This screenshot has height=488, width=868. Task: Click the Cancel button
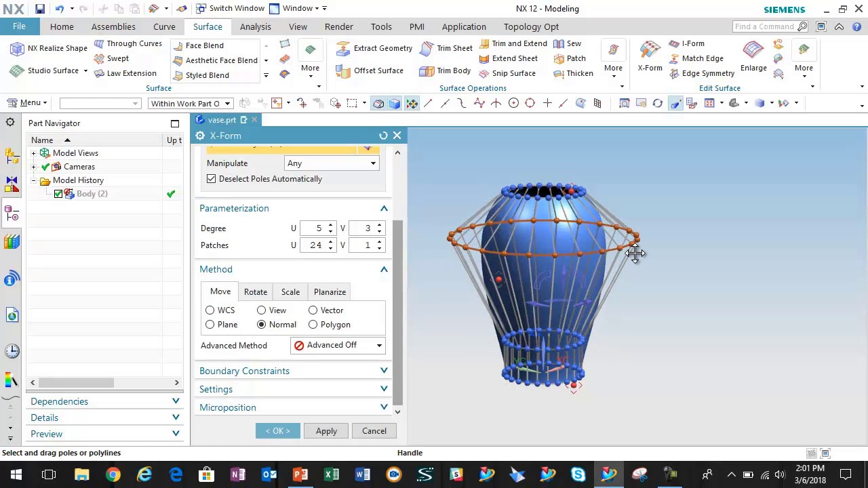pos(374,431)
